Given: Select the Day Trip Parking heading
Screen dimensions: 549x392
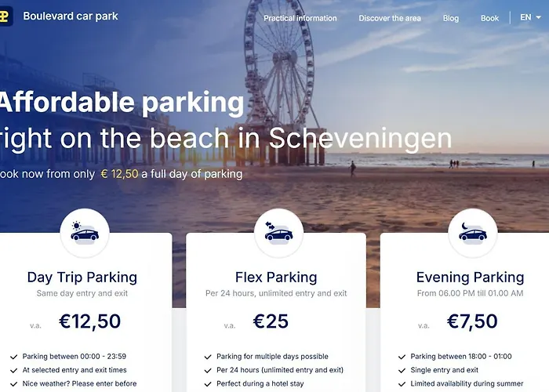Looking at the screenshot, I should (82, 277).
